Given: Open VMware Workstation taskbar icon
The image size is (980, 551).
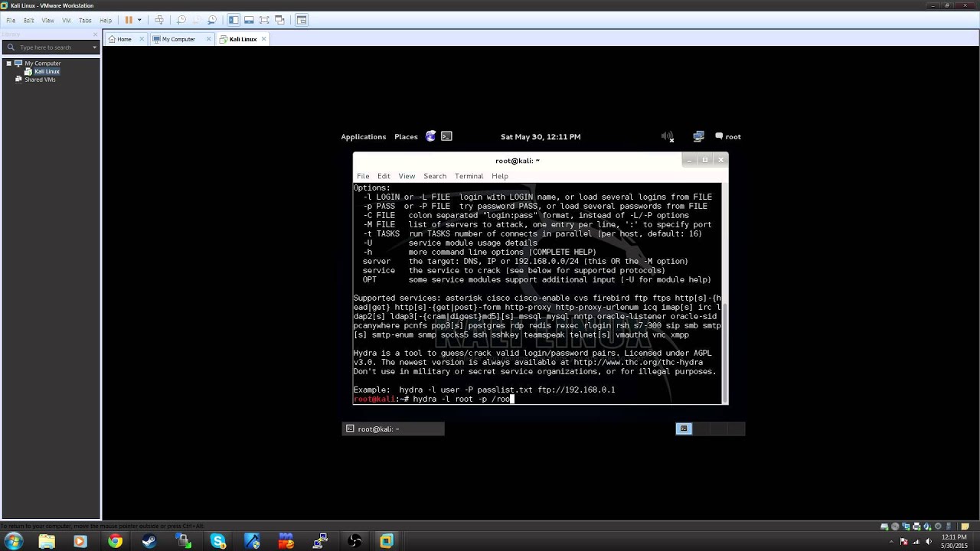Looking at the screenshot, I should tap(386, 541).
